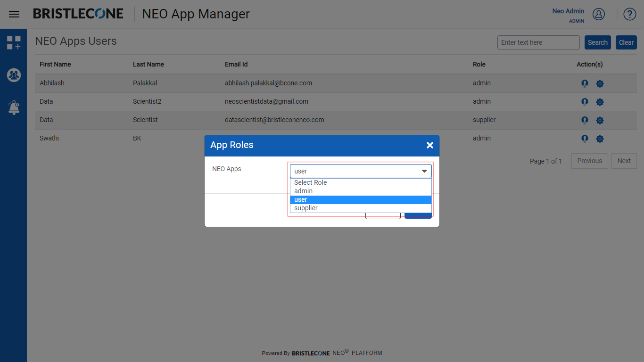This screenshot has width=644, height=362.
Task: Click the abhilash.palakkal@bcone.com email cell
Action: tap(268, 83)
